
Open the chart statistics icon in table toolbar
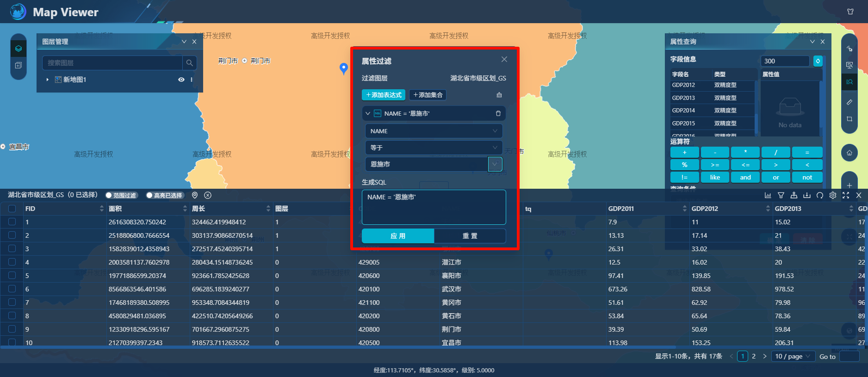pyautogui.click(x=768, y=195)
